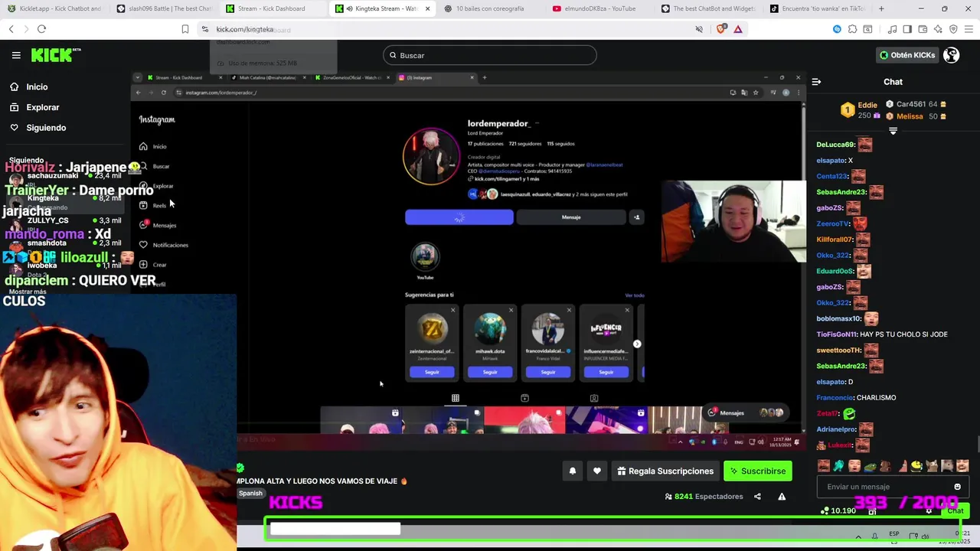Click Obtén KICKs button
The image size is (980, 551).
907,55
